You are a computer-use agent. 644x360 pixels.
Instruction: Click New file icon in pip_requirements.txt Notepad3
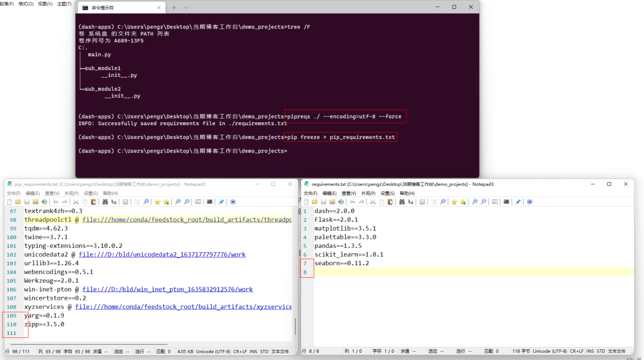[x=9, y=202]
